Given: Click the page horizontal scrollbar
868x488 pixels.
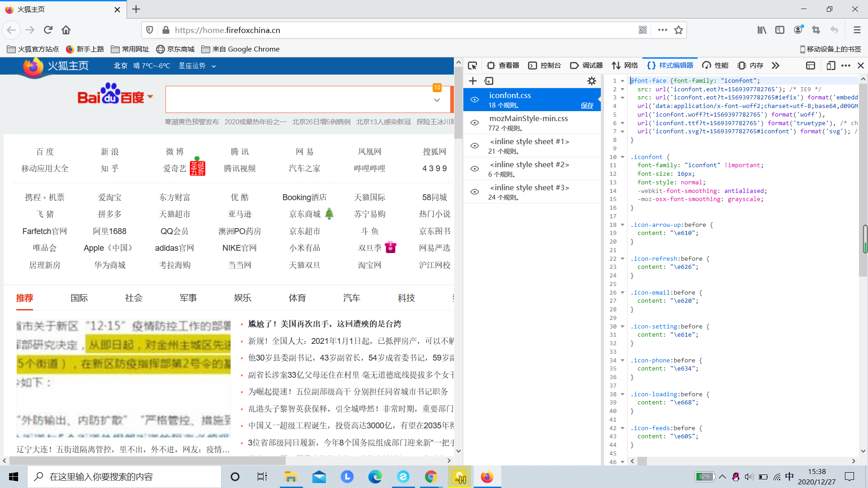Looking at the screenshot, I should tap(147, 461).
